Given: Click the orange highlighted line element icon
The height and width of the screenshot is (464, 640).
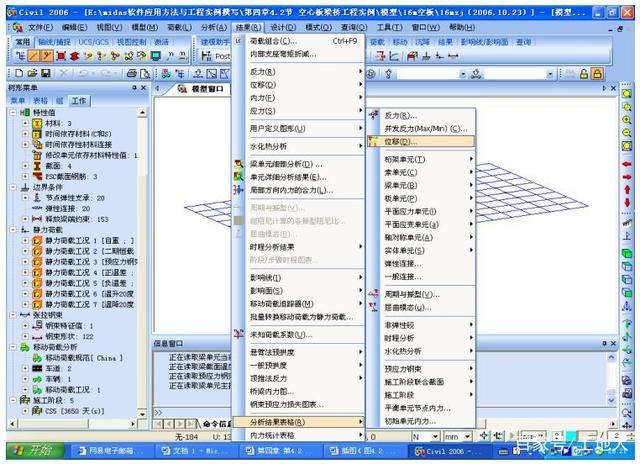Looking at the screenshot, I should (x=33, y=56).
